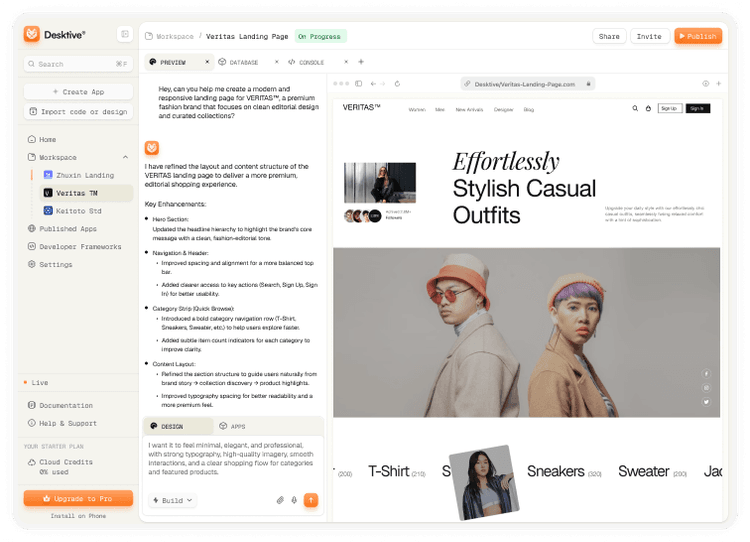Select the Sweater category

point(652,472)
